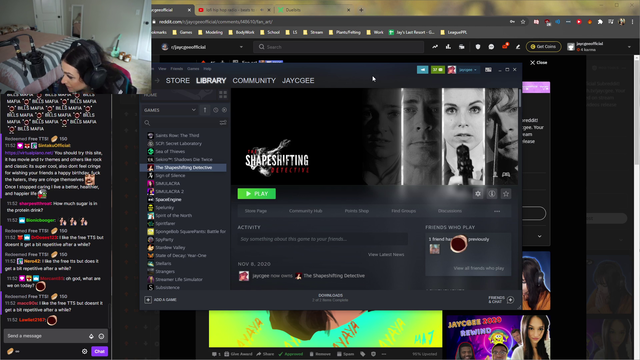Expand jaycgee account dropdown in Steam
The height and width of the screenshot is (360, 640).
[x=468, y=70]
